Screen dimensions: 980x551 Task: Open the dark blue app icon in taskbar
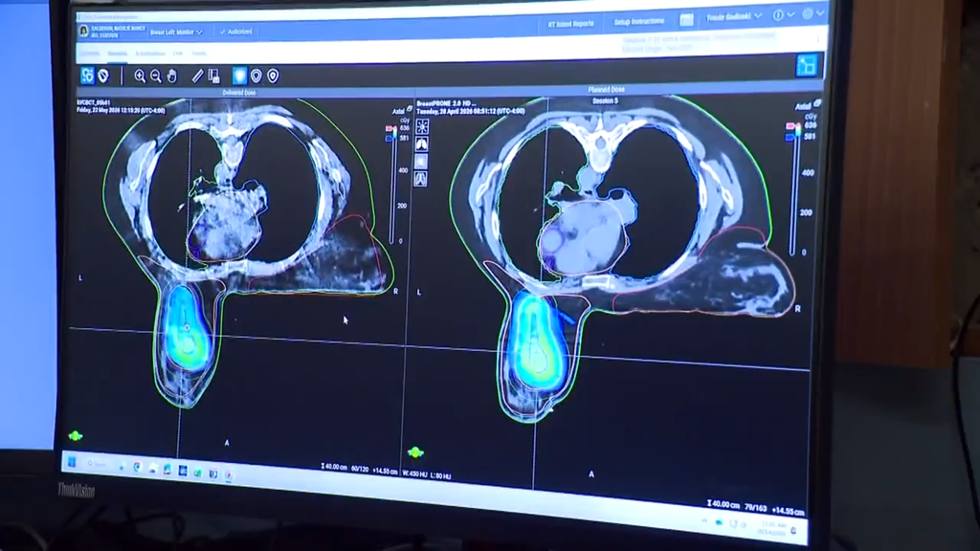183,471
